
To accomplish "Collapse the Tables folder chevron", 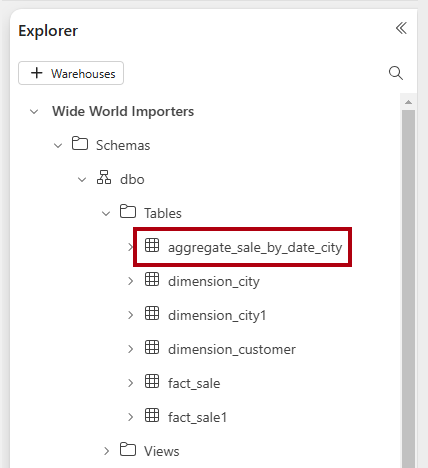I will [x=106, y=214].
